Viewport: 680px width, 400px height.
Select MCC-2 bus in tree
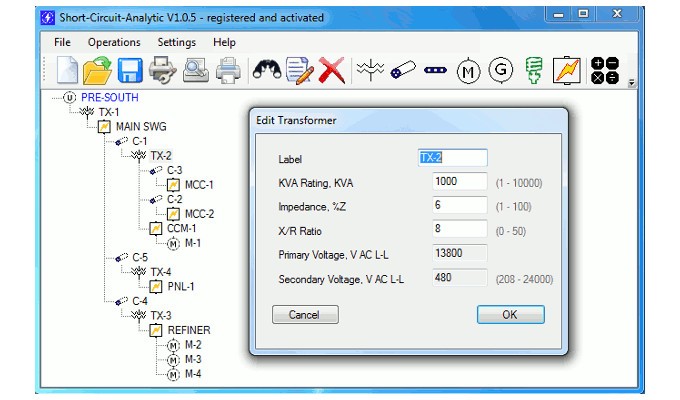[199, 214]
